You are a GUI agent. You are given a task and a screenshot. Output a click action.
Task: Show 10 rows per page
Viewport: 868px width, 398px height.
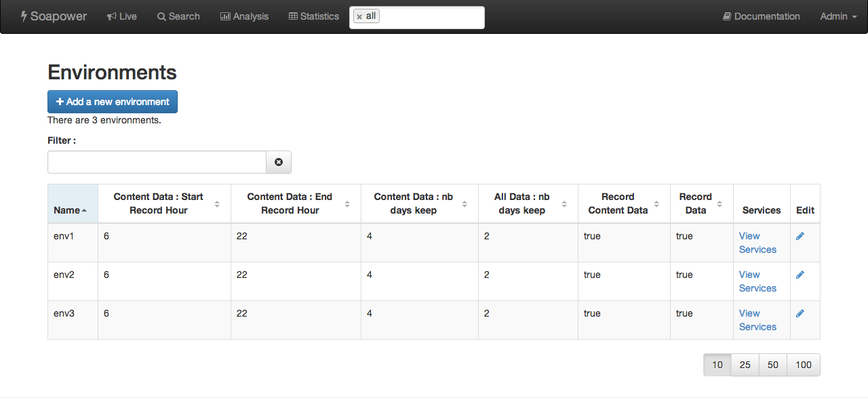click(x=717, y=365)
